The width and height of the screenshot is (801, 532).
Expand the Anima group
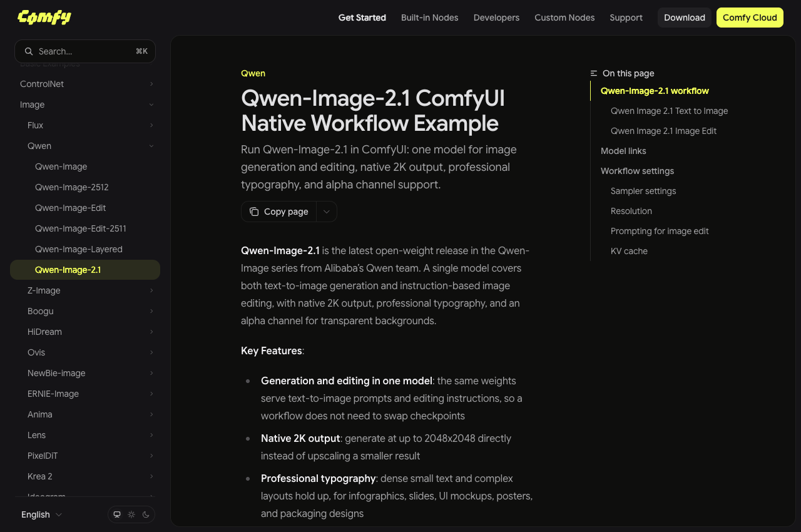pyautogui.click(x=85, y=414)
